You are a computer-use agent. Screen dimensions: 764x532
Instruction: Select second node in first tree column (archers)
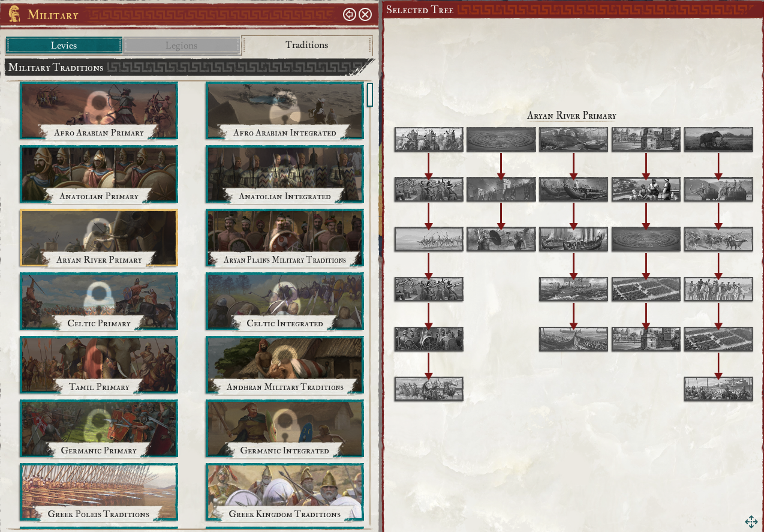pos(429,190)
